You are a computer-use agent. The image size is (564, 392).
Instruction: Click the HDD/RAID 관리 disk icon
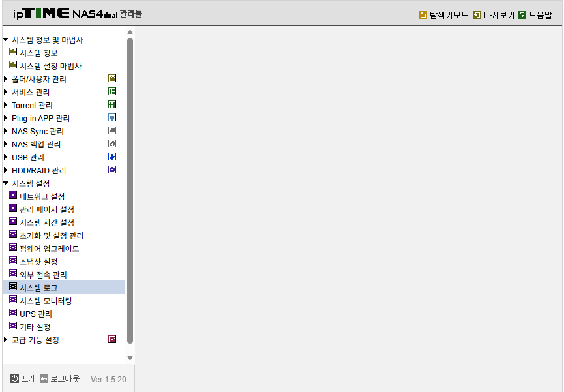point(112,170)
